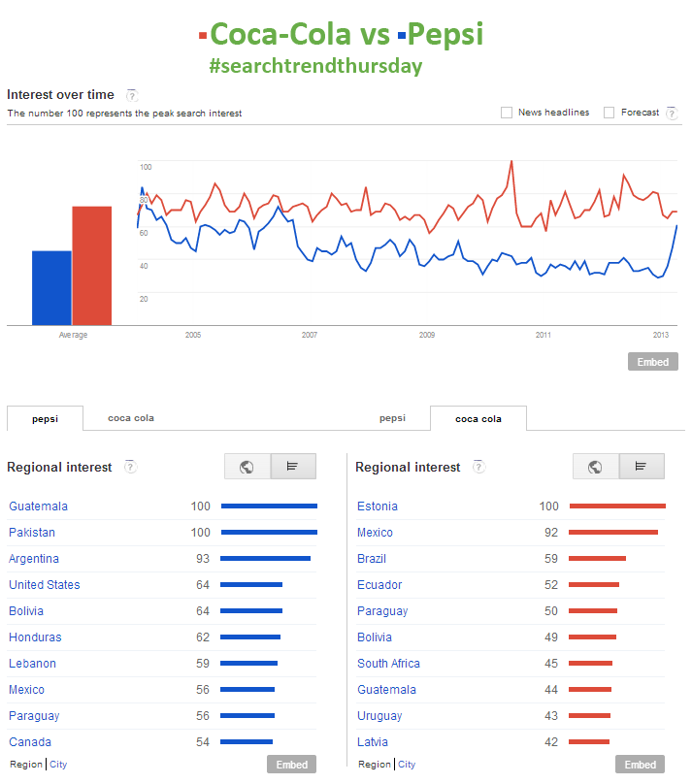
Task: Open Guatemala in coca cola regional list
Action: click(x=386, y=690)
